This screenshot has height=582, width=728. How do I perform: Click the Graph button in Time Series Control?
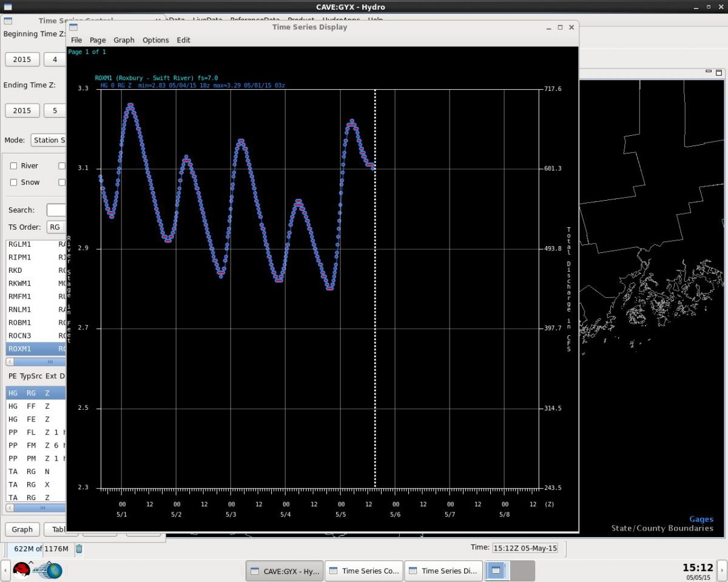22,529
